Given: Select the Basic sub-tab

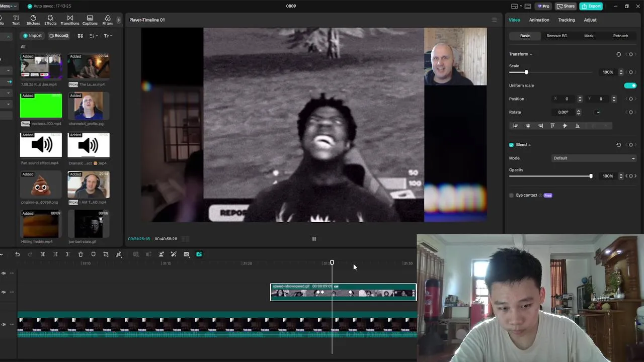Looking at the screenshot, I should point(525,36).
